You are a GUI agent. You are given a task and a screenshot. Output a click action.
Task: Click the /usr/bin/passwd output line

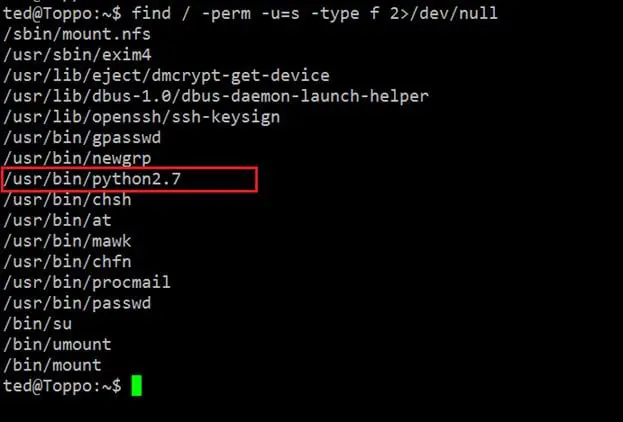[76, 303]
